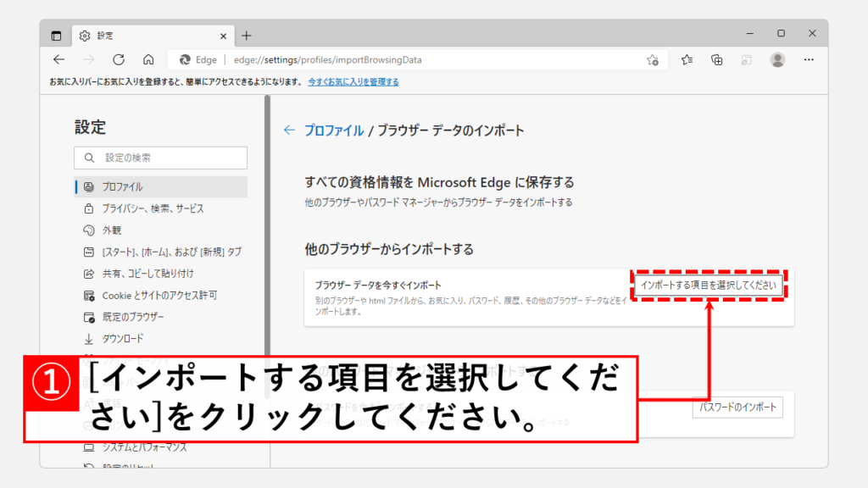Screen dimensions: 868x488
Task: Open the Settings and more (…) menu
Action: 809,59
